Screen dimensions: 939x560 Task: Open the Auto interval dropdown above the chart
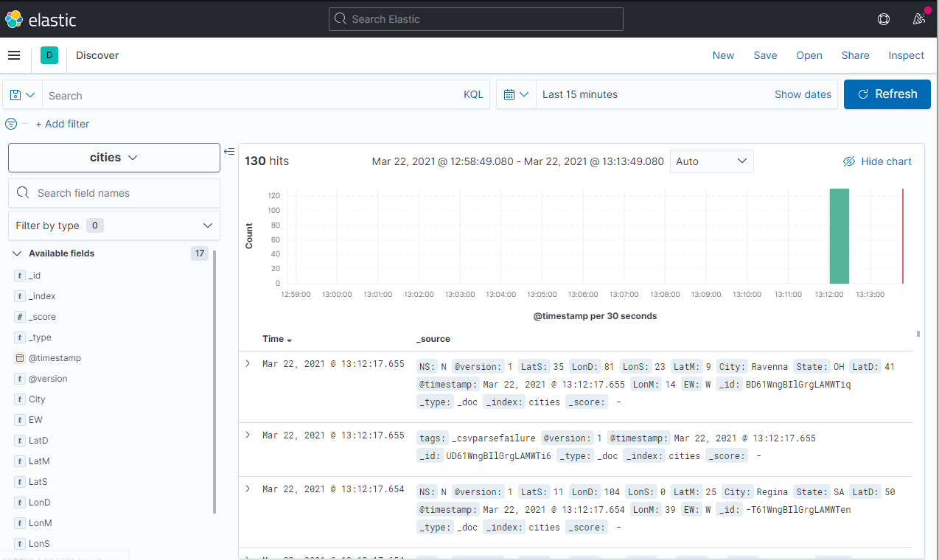pos(710,161)
